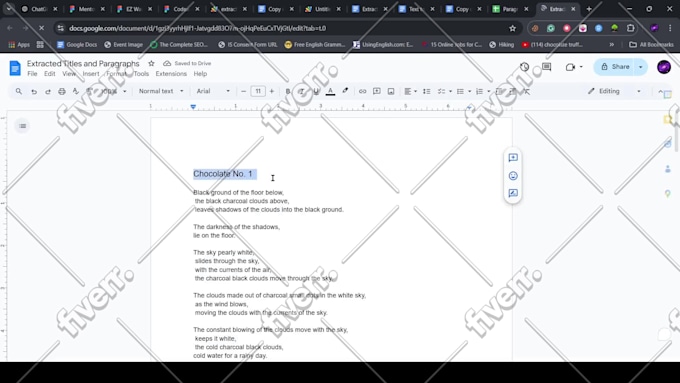Click the font size field
The height and width of the screenshot is (383, 680).
(x=258, y=91)
